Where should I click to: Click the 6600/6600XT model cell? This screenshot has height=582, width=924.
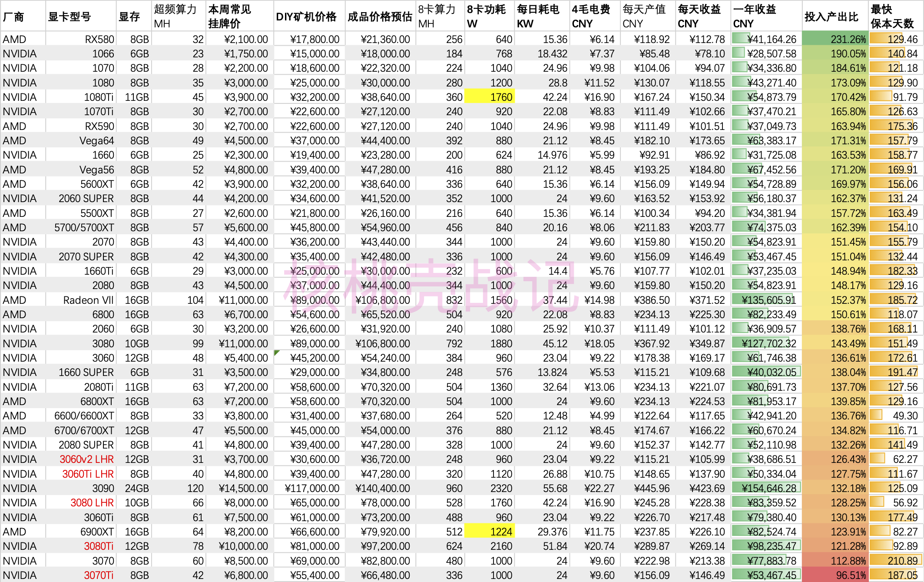pos(81,416)
